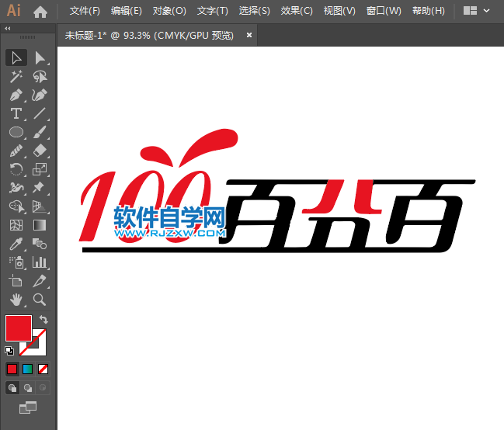Select the Mesh tool
This screenshot has height=430, width=504.
[16, 225]
